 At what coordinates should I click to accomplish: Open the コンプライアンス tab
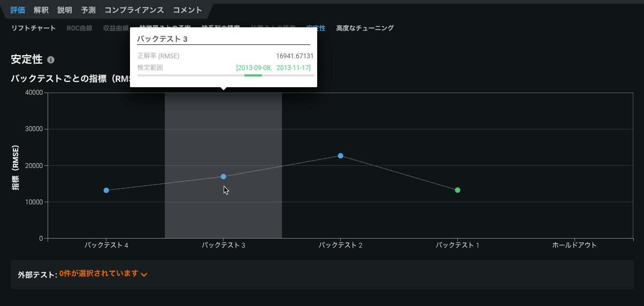point(134,10)
